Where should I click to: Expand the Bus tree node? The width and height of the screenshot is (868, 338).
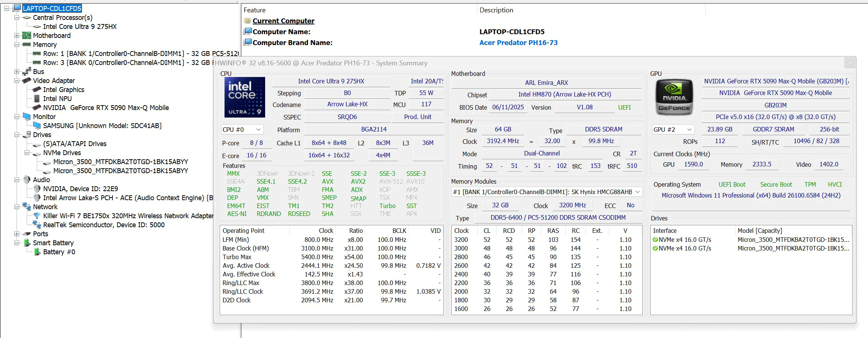pyautogui.click(x=17, y=71)
